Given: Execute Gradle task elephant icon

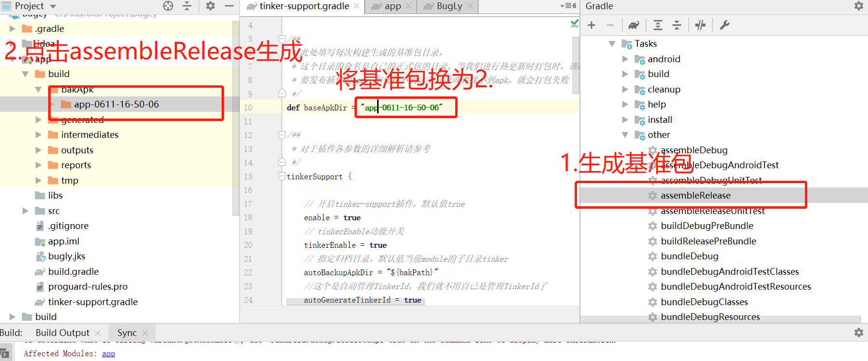Looking at the screenshot, I should click(634, 25).
